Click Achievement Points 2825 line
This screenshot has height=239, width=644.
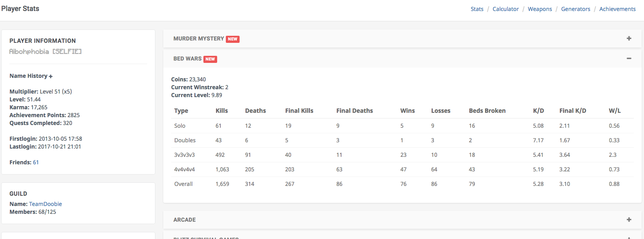pyautogui.click(x=44, y=115)
